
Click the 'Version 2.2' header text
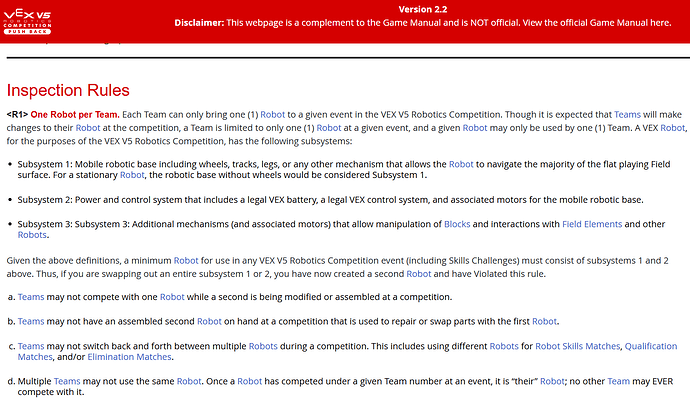pyautogui.click(x=422, y=9)
